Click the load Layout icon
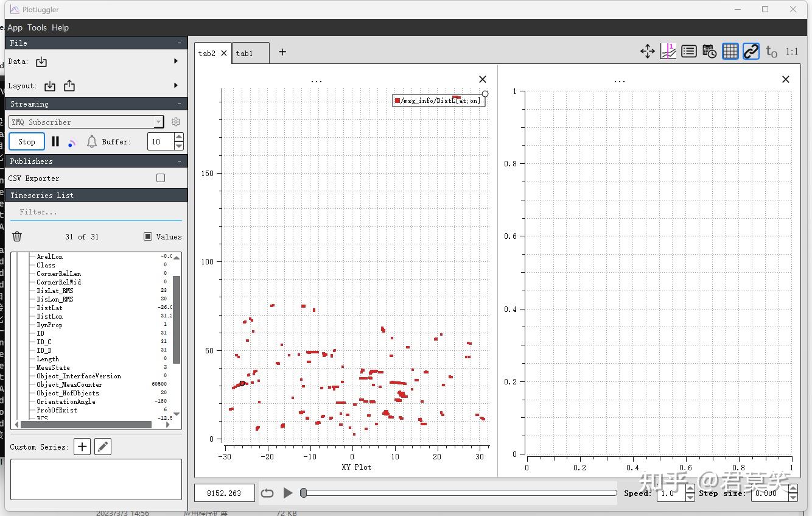Viewport: 812px width, 516px height. pos(50,86)
